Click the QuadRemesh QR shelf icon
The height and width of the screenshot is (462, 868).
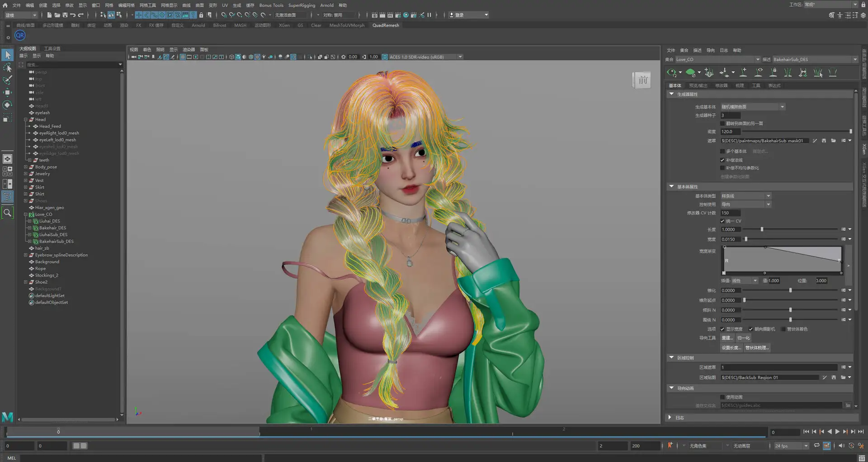point(20,35)
